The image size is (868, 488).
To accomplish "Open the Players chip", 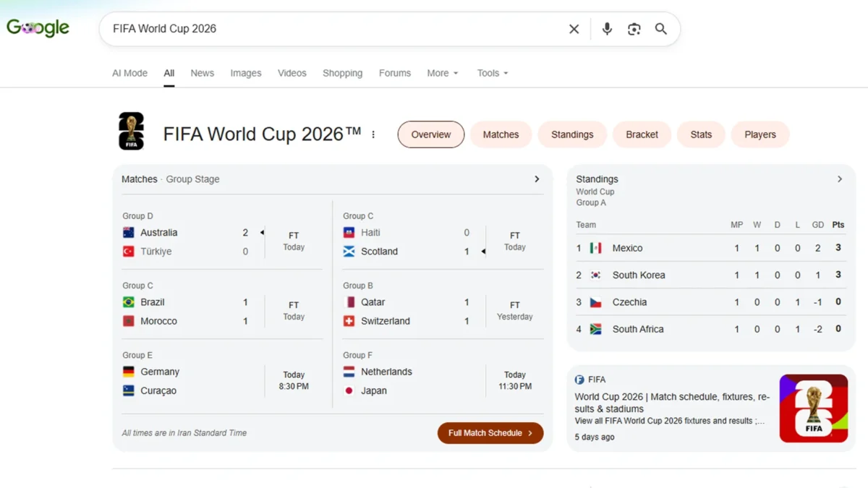I will (x=760, y=134).
